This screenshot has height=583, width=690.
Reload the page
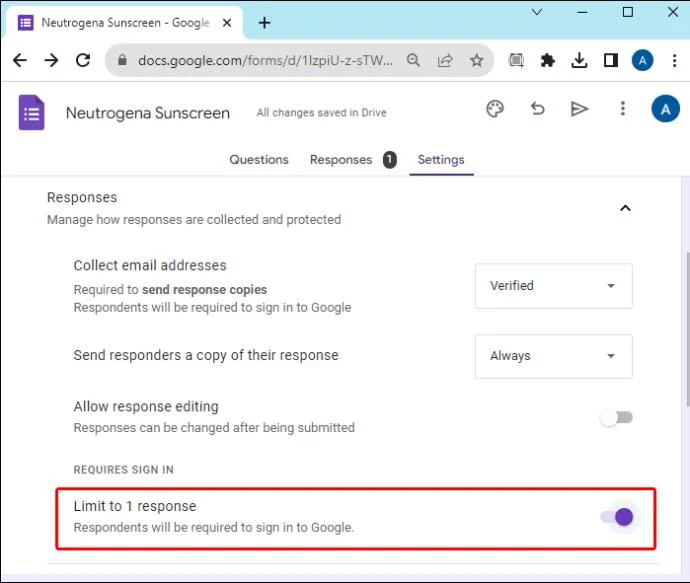click(x=83, y=60)
